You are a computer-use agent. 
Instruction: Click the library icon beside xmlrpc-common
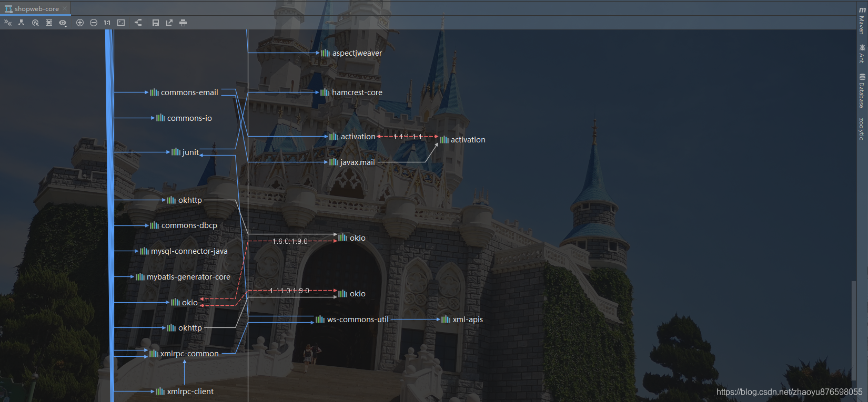pyautogui.click(x=154, y=354)
